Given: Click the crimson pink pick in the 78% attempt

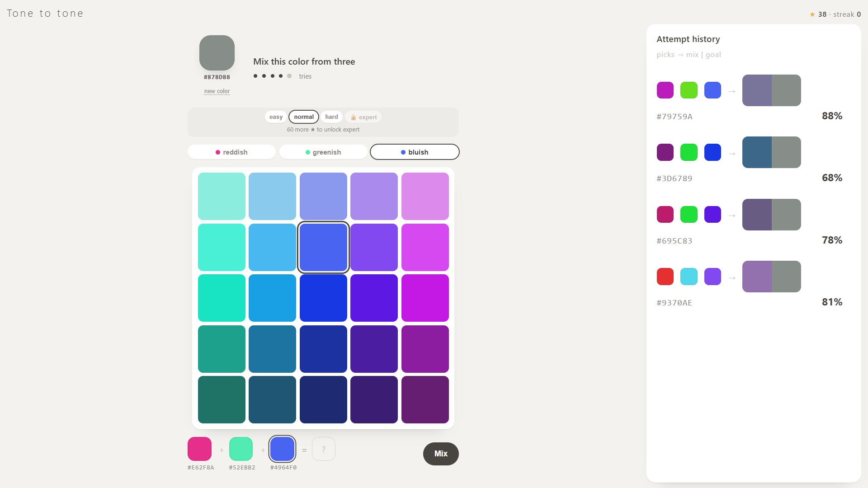Looking at the screenshot, I should (665, 215).
